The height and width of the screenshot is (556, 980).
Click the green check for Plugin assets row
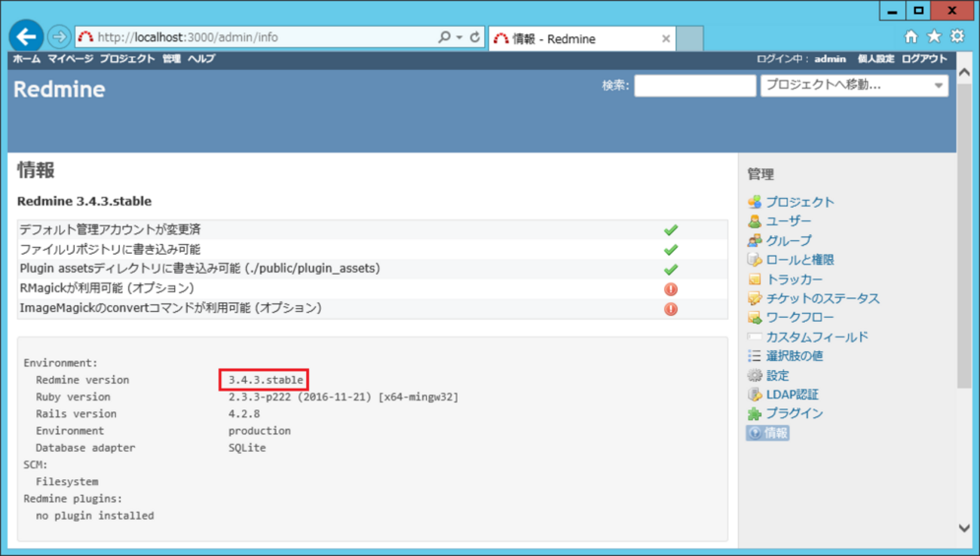coord(670,269)
